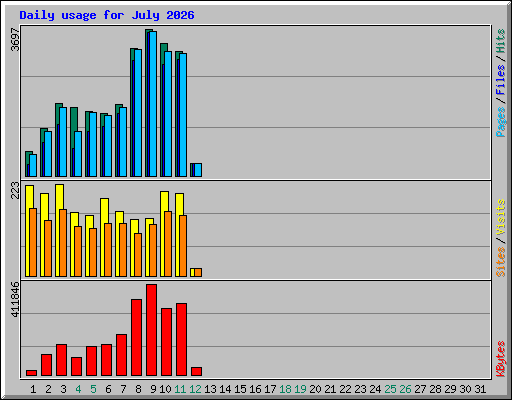Click the day 9 red KBytes bar
This screenshot has height=400, width=512.
(151, 330)
